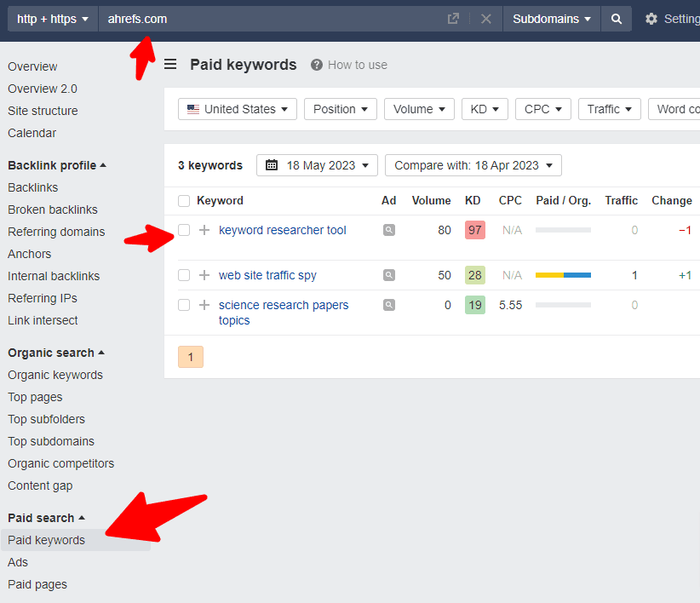Clear the domain input with X icon
Viewport: 700px width, 603px height.
(485, 19)
